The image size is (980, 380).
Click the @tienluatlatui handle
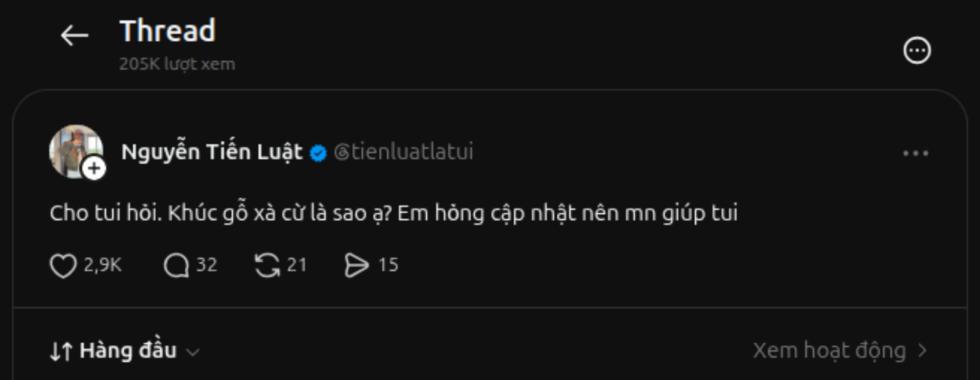403,152
